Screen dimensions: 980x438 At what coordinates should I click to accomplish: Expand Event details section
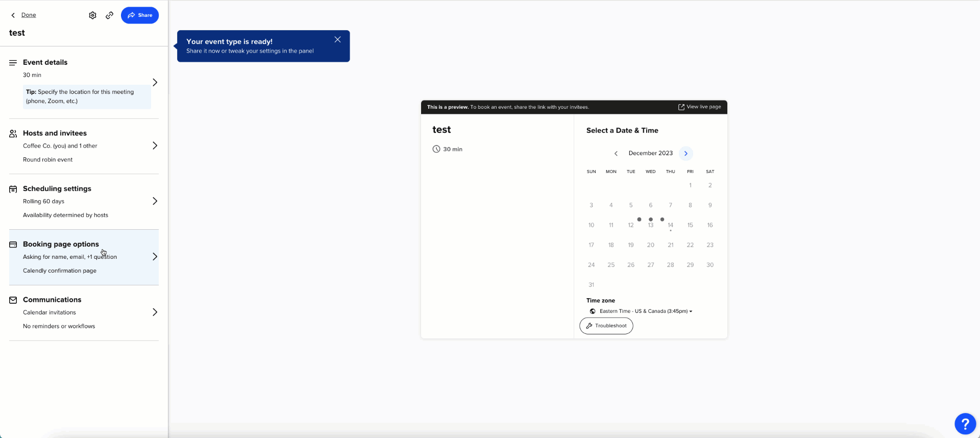coord(155,82)
